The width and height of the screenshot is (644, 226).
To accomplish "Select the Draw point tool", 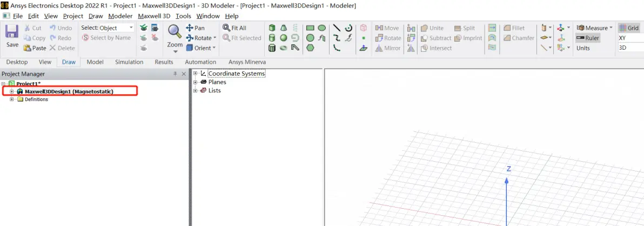I will (x=363, y=38).
